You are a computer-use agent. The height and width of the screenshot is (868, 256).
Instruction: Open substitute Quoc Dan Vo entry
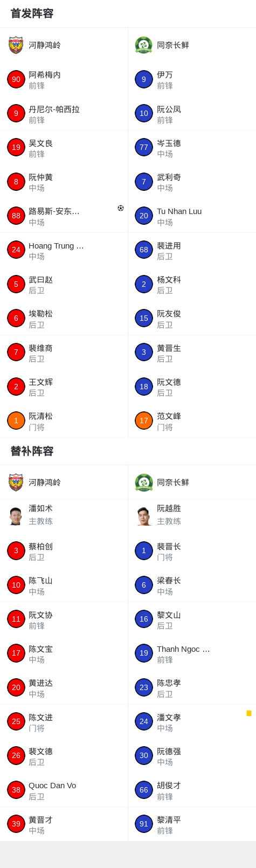click(64, 790)
